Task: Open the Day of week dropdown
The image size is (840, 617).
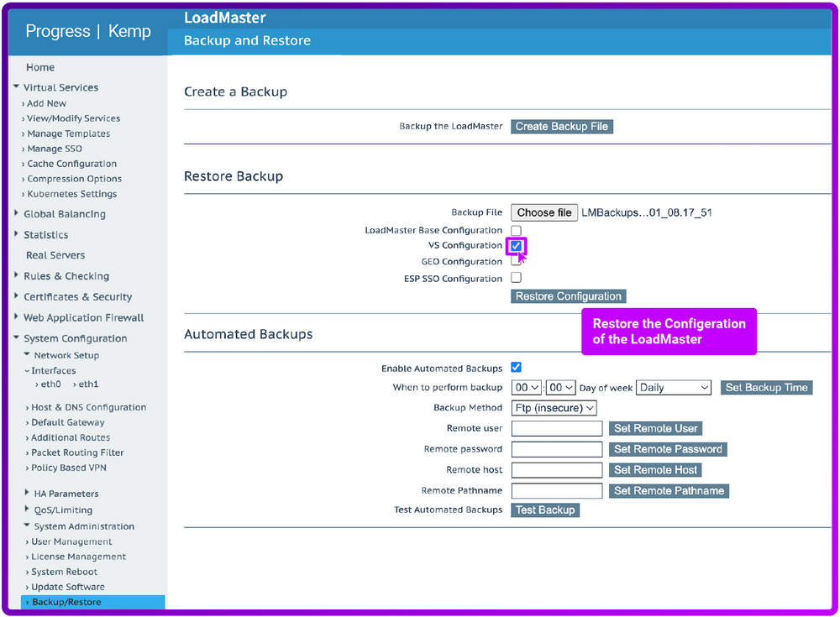Action: click(x=673, y=387)
